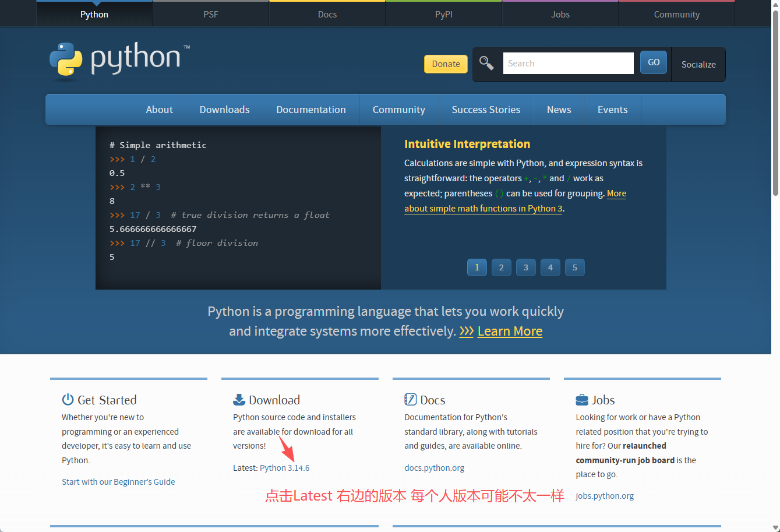Switch to slide 2 of the carousel
The width and height of the screenshot is (780, 532).
click(501, 267)
